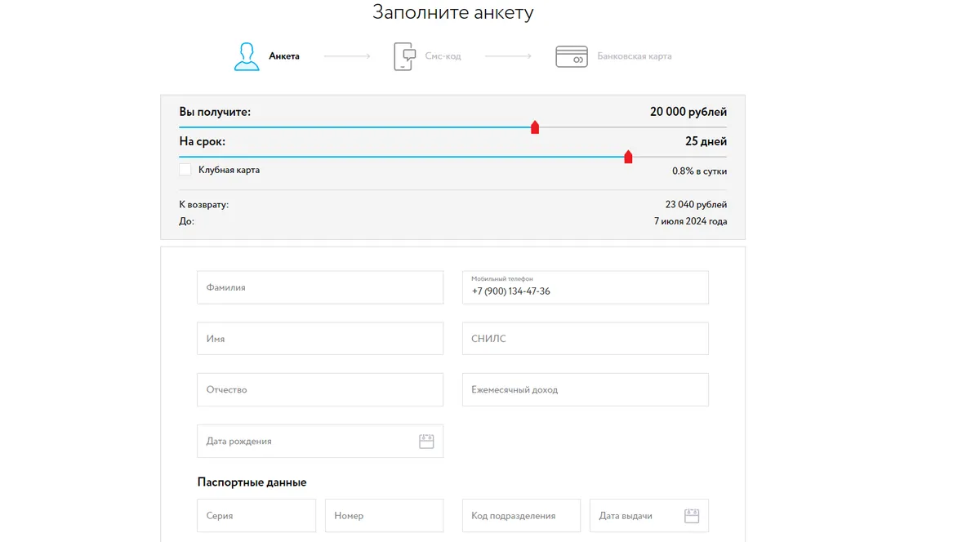Click the passport Серия field
Screen dimensions: 980x542
256,516
